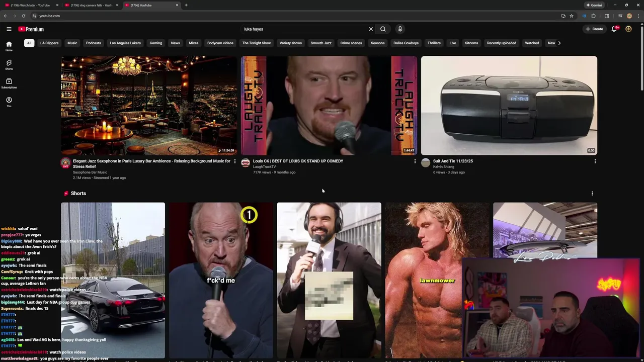Open the Chrome profile avatar
Screen dimensions: 644x362
click(629, 16)
